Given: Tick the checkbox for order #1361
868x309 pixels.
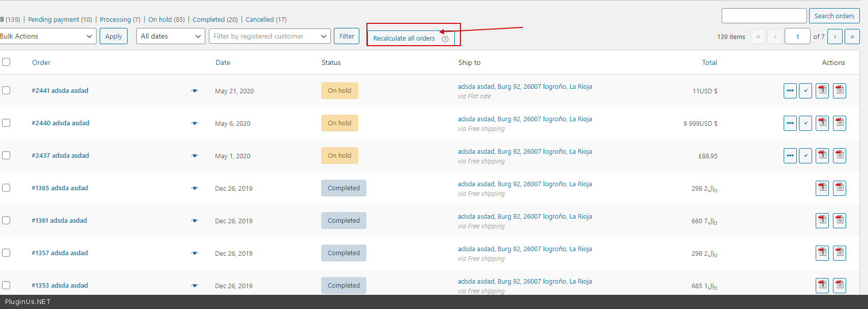Looking at the screenshot, I should pos(6,220).
